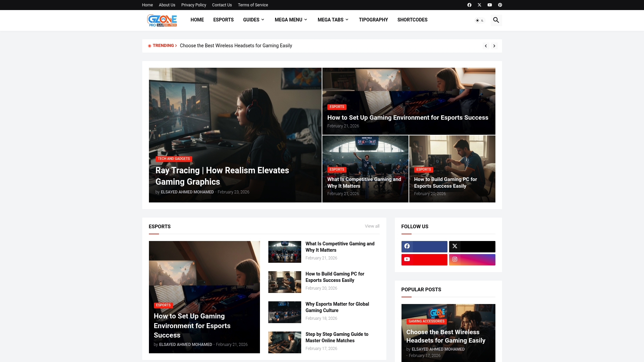Click the YouTube button in the Follow Us panel
The image size is (644, 362).
[x=424, y=260]
